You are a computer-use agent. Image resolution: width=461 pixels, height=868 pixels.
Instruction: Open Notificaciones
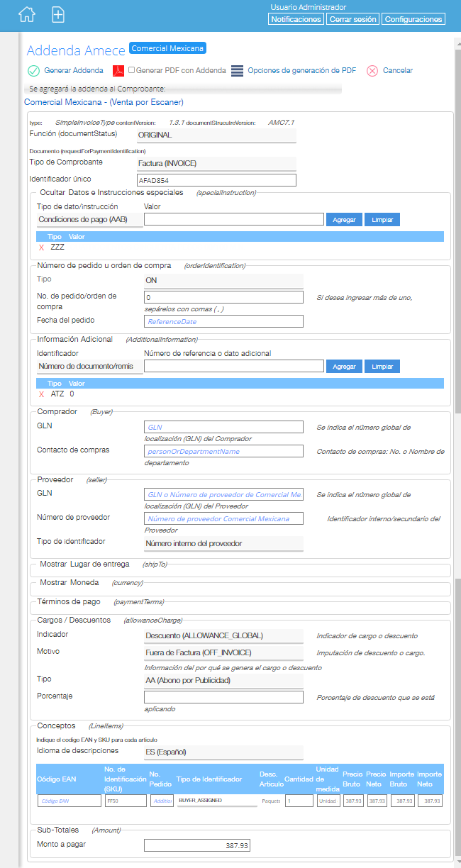296,19
